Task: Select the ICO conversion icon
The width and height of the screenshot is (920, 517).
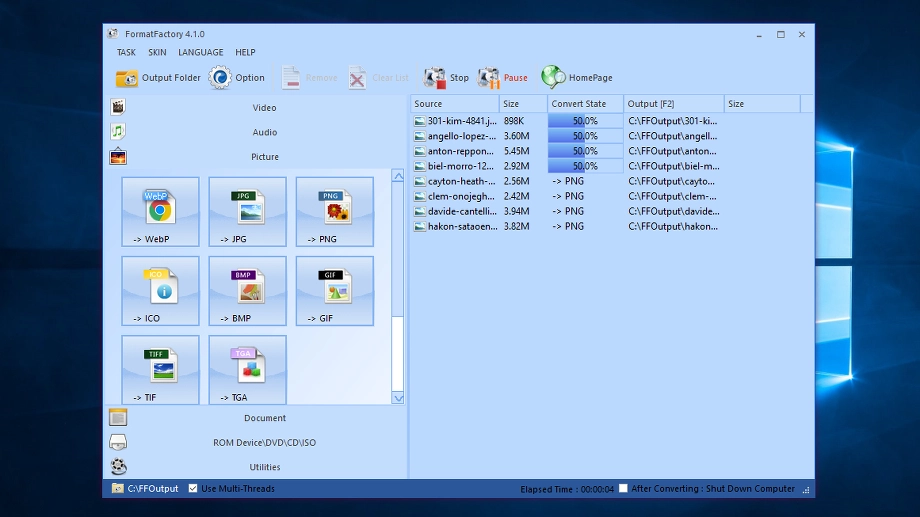Action: (160, 290)
